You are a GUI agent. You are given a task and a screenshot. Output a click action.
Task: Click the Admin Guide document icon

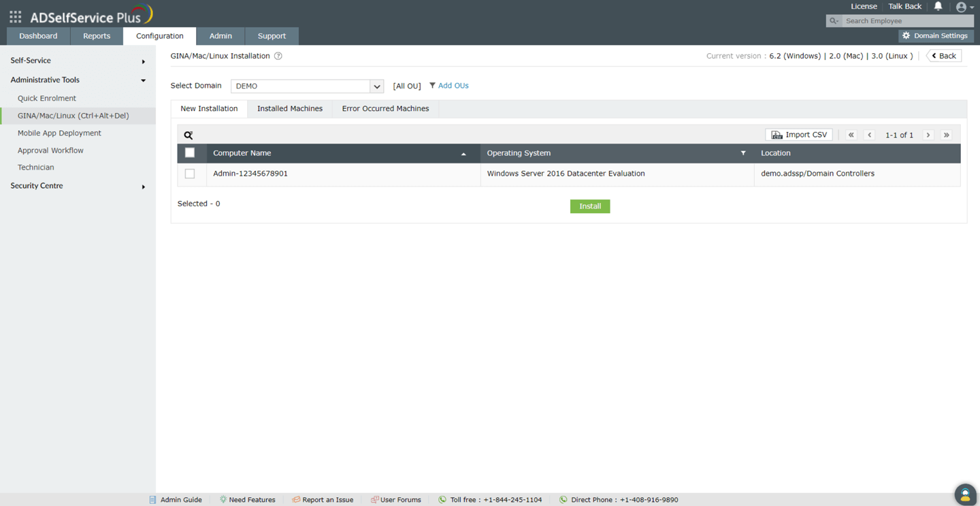click(x=152, y=500)
